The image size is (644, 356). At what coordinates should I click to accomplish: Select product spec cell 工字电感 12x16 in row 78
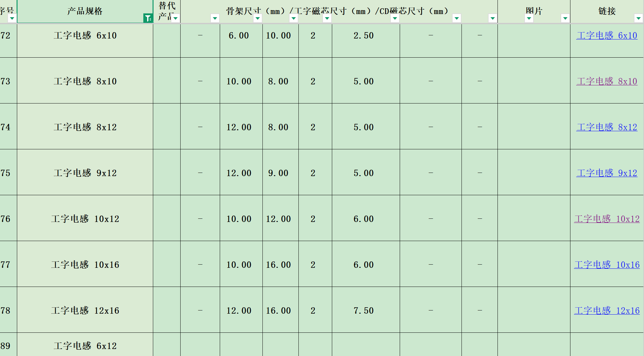click(85, 310)
